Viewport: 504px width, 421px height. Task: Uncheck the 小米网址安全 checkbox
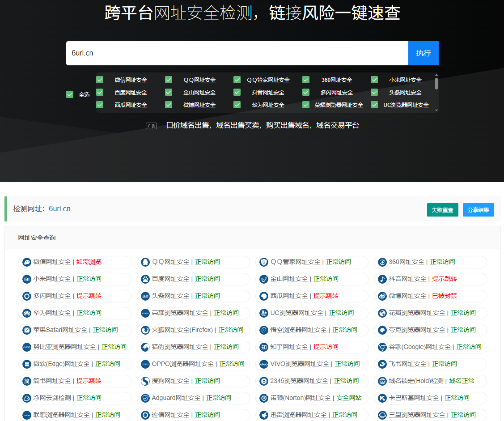click(374, 80)
